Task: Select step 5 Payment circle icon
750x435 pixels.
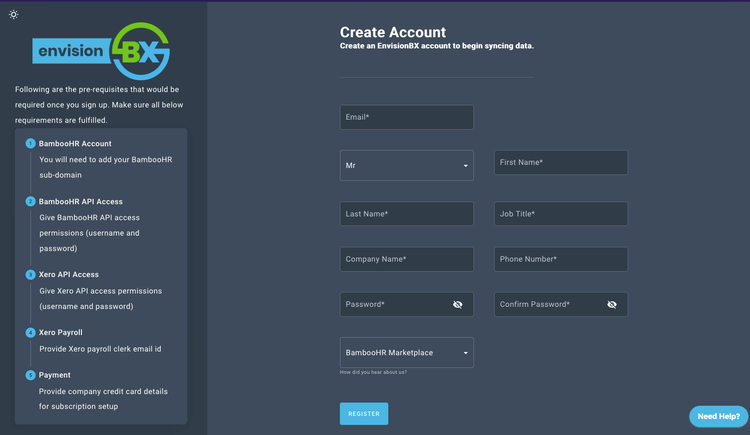Action: pos(30,375)
